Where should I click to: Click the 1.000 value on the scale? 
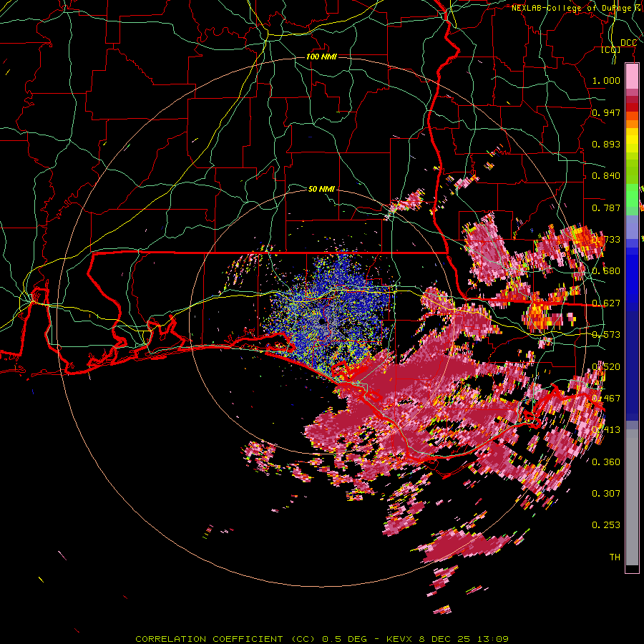[606, 80]
